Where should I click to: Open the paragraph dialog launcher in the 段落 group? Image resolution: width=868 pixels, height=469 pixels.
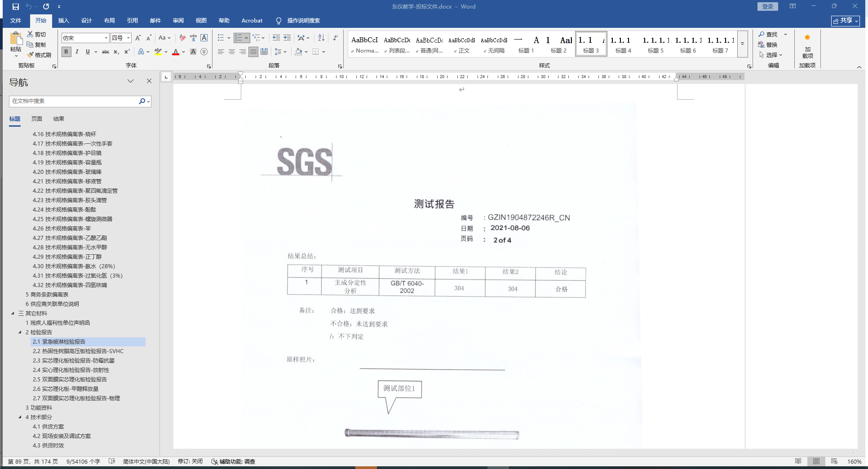tap(340, 66)
